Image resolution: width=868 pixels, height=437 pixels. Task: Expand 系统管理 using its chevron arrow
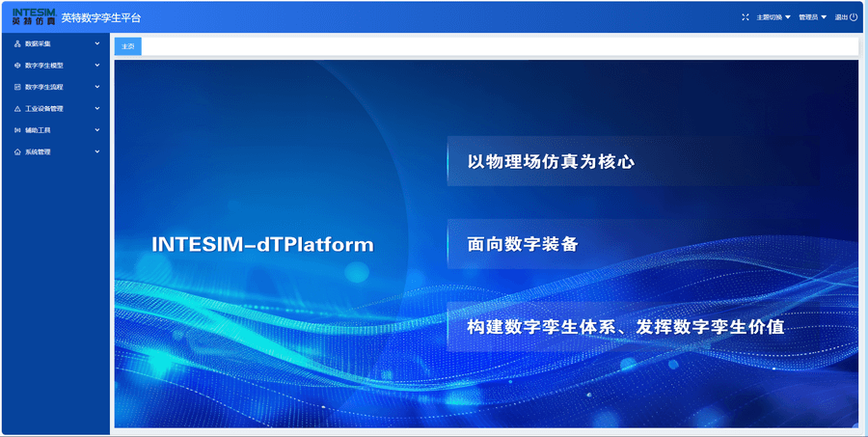[x=97, y=152]
